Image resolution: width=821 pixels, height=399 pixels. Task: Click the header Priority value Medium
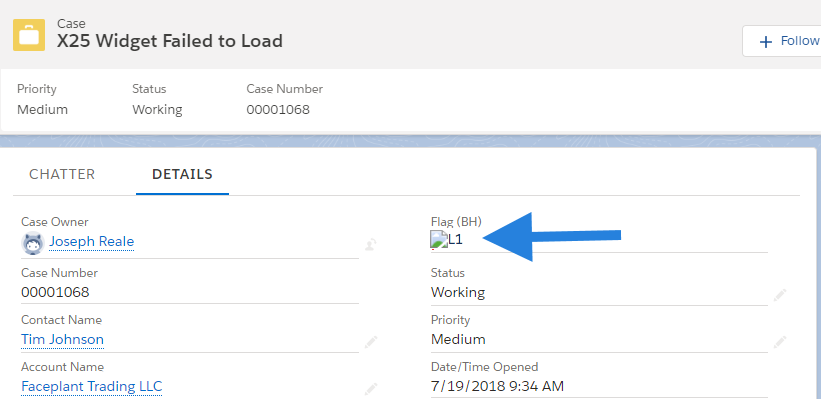42,110
